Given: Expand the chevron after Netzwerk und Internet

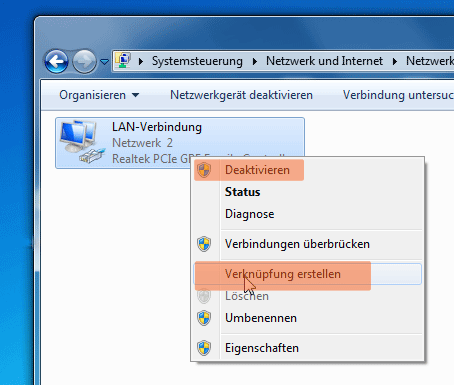Looking at the screenshot, I should coord(395,61).
